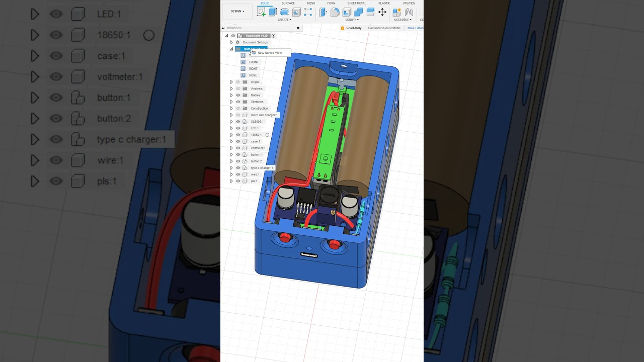Click the Document Settings gear icon

click(x=238, y=42)
